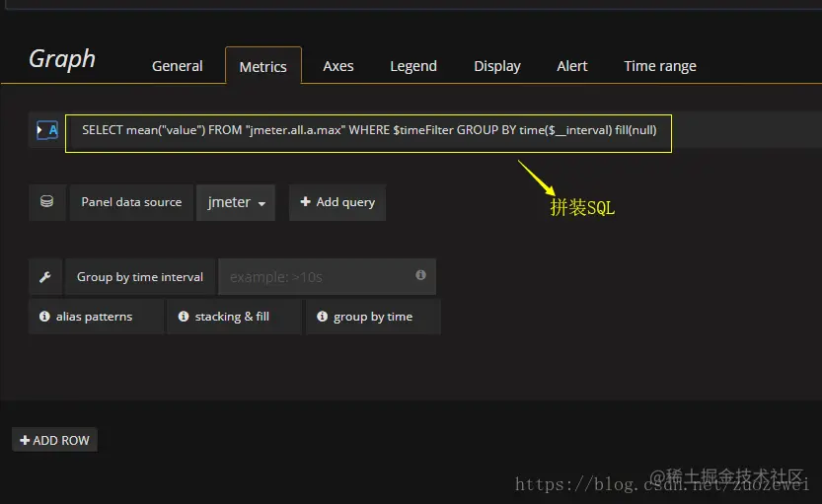Image resolution: width=822 pixels, height=504 pixels.
Task: Open the jmeter data source dropdown
Action: [x=236, y=202]
